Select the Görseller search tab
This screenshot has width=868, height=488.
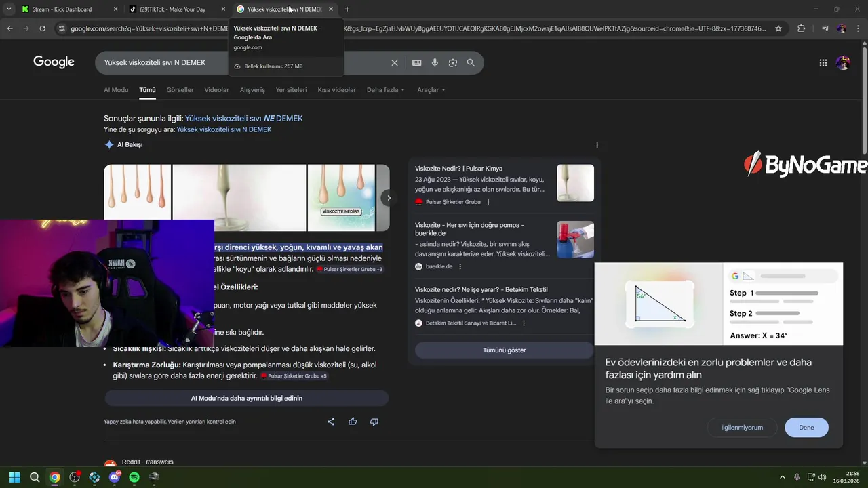[x=180, y=90]
